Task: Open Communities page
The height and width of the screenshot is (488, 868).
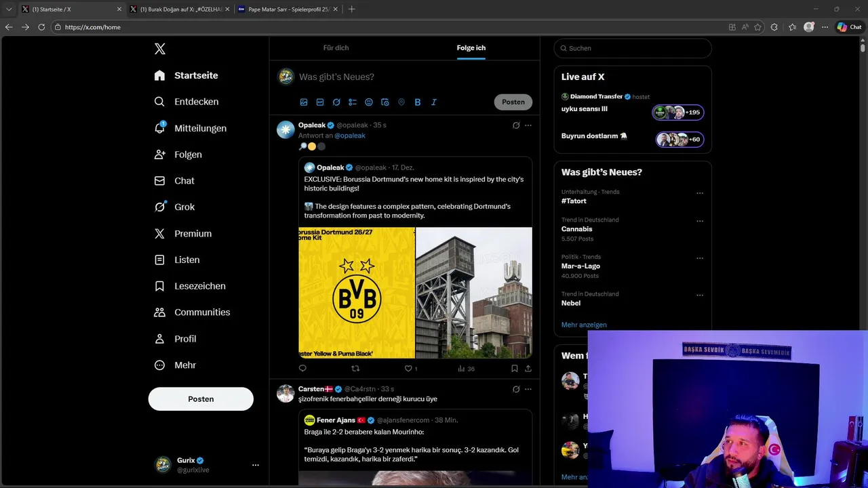Action: coord(191,312)
